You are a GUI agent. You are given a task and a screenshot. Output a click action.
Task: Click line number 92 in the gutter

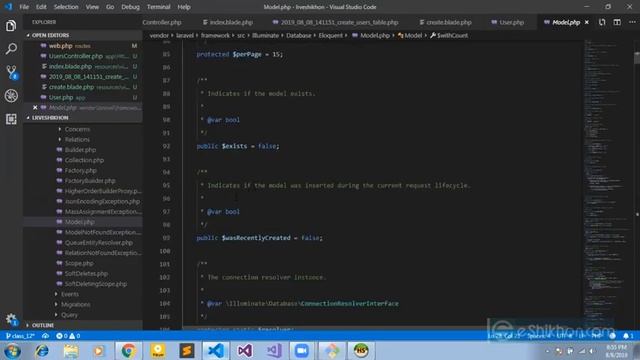click(166, 146)
